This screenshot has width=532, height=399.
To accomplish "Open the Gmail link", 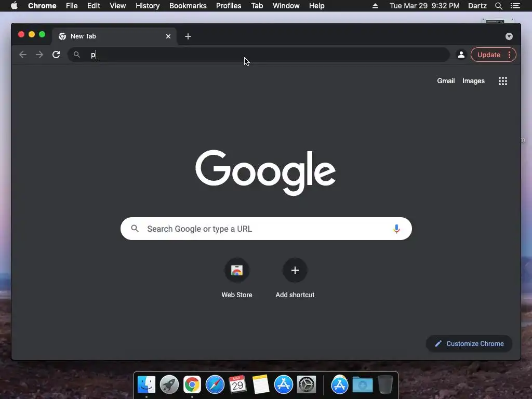I will 446,81.
